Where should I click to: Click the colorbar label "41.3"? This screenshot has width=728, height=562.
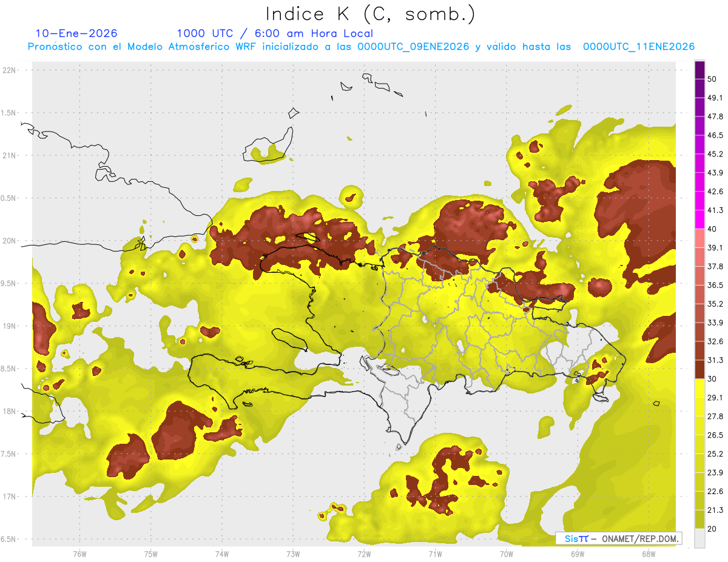(715, 210)
